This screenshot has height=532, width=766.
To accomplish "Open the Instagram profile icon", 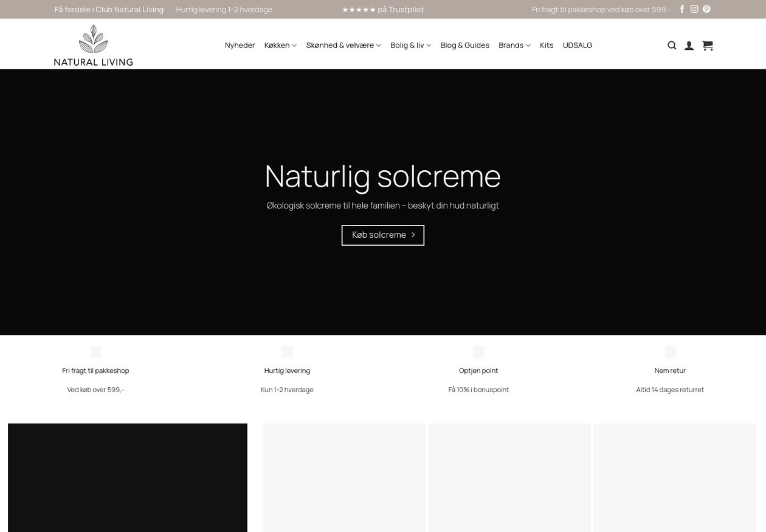I will 694,9.
